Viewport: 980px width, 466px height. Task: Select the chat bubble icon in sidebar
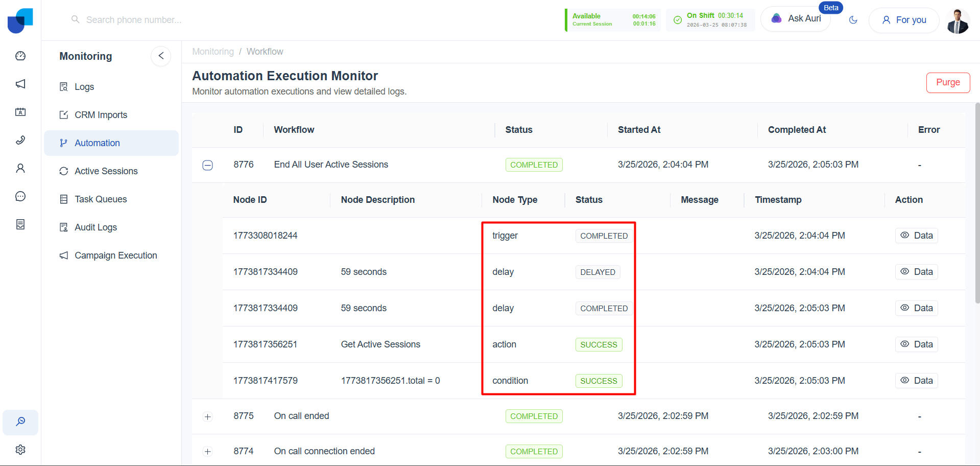[x=20, y=196]
